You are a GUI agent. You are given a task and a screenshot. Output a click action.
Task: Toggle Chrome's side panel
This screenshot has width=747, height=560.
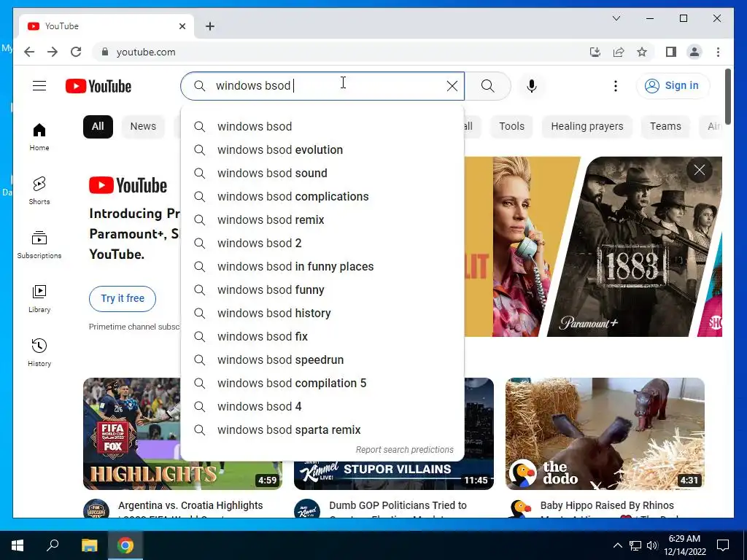671,52
